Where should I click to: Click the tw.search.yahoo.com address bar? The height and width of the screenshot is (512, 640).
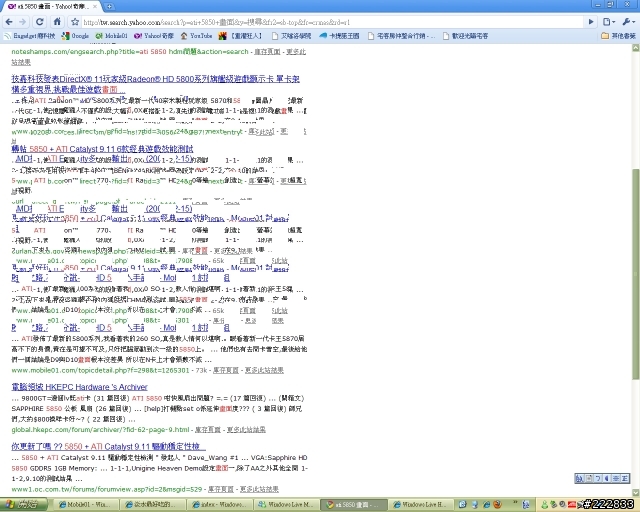click(x=331, y=22)
